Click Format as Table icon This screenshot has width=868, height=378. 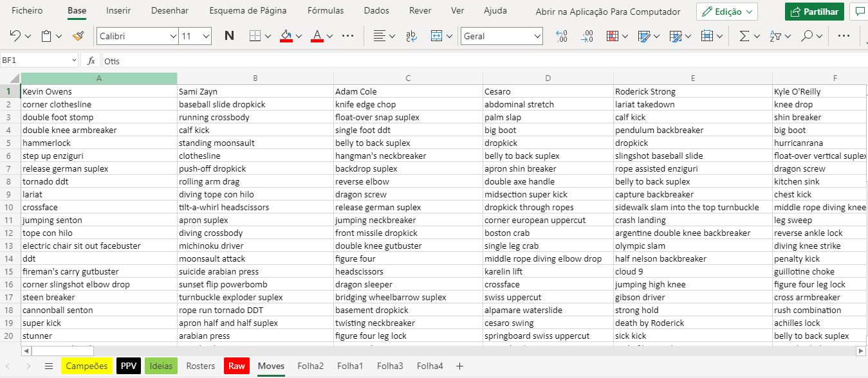644,36
